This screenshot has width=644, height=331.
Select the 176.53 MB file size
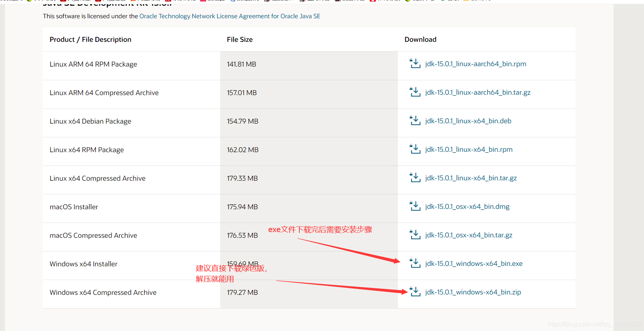242,236
